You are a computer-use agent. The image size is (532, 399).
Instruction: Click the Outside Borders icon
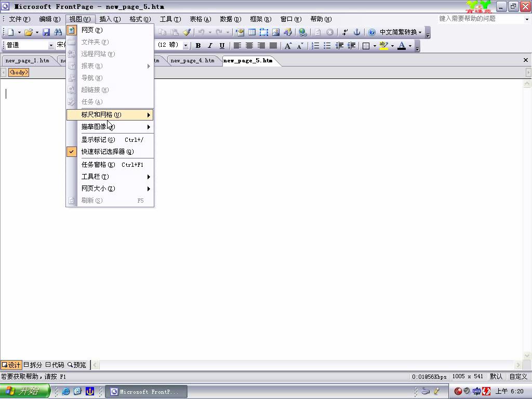click(366, 46)
